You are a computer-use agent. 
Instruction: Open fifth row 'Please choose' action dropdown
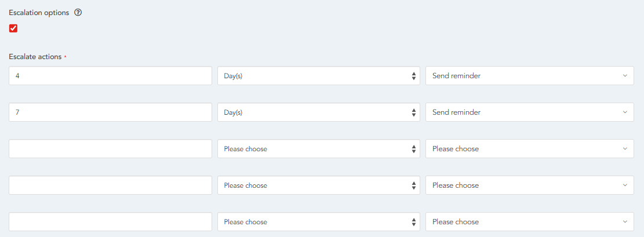529,222
